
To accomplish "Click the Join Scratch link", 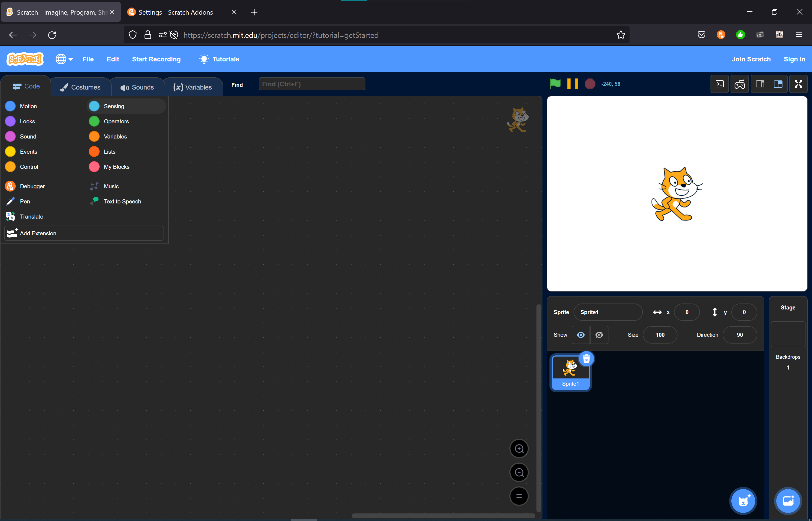I will 751,59.
